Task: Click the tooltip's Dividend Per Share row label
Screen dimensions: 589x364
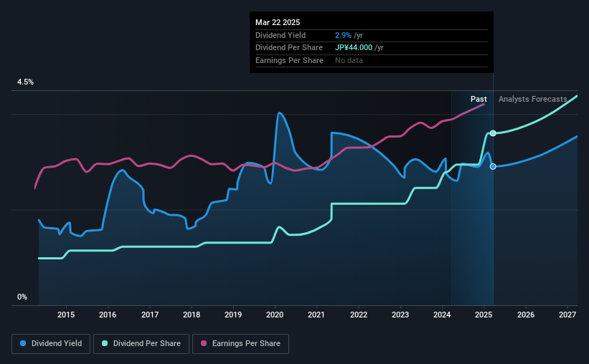Action: coord(289,48)
